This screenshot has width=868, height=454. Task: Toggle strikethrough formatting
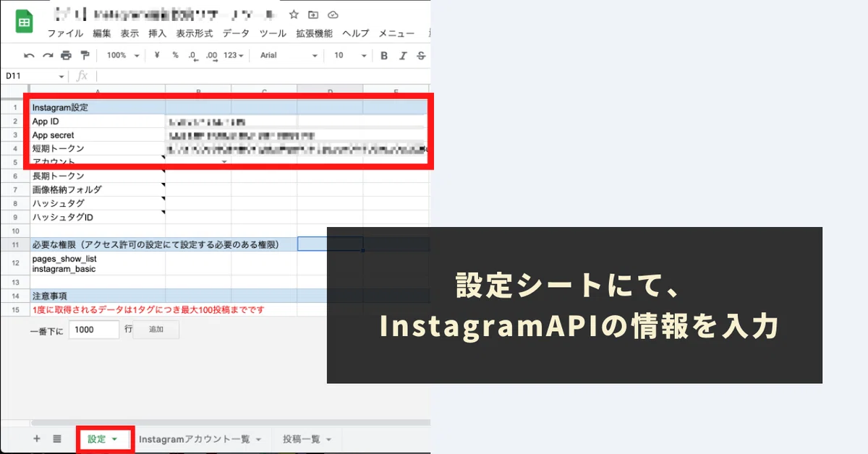point(420,56)
